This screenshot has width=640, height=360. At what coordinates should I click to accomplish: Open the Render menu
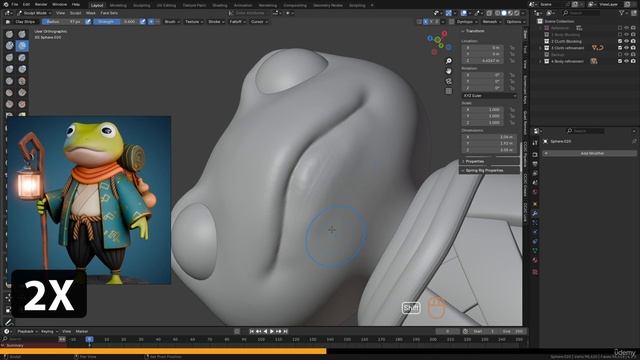pyautogui.click(x=41, y=4)
